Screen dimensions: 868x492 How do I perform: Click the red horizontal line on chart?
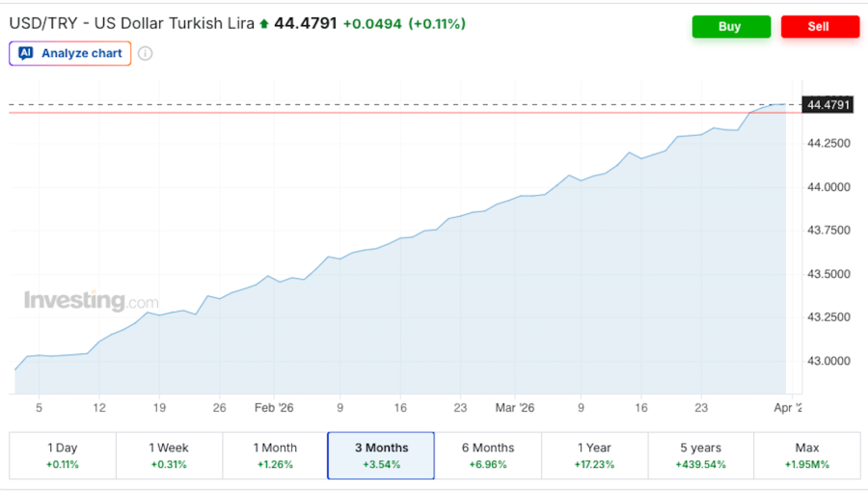pos(386,113)
